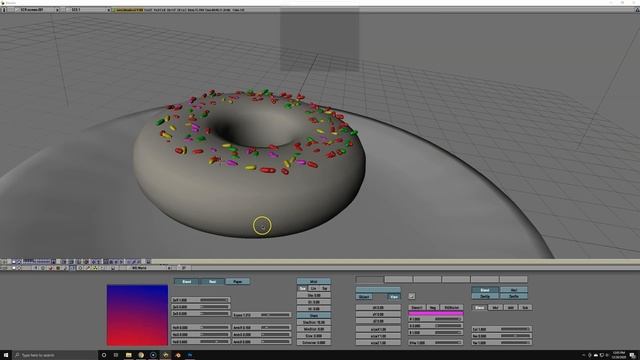Select Sqr mist progression

324,288
